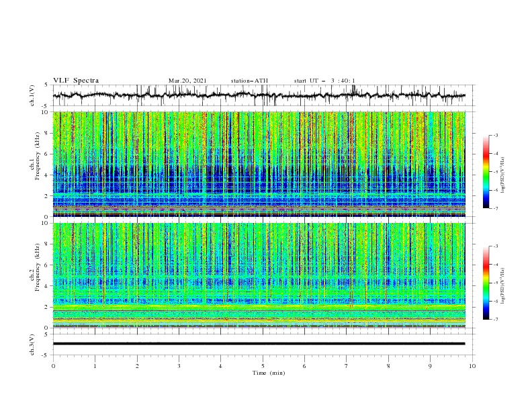
Task: Click the 'start UT = 3 :40: 1' text
Action: [x=324, y=81]
